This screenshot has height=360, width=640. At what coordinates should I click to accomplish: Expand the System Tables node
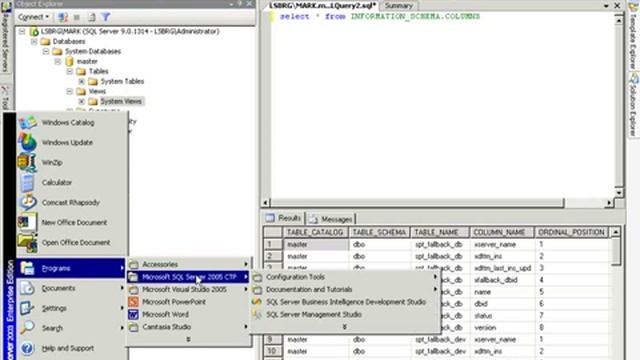(82, 81)
